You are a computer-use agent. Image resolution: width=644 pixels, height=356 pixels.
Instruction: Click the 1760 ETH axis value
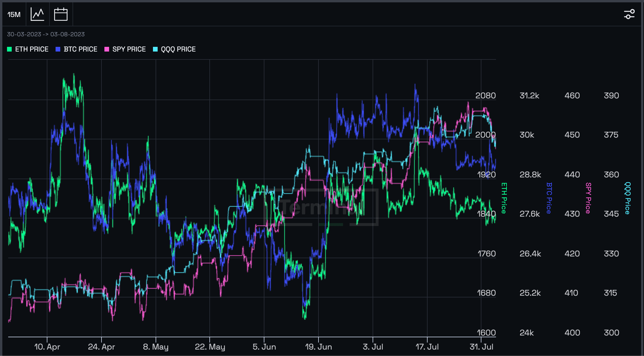pyautogui.click(x=486, y=254)
